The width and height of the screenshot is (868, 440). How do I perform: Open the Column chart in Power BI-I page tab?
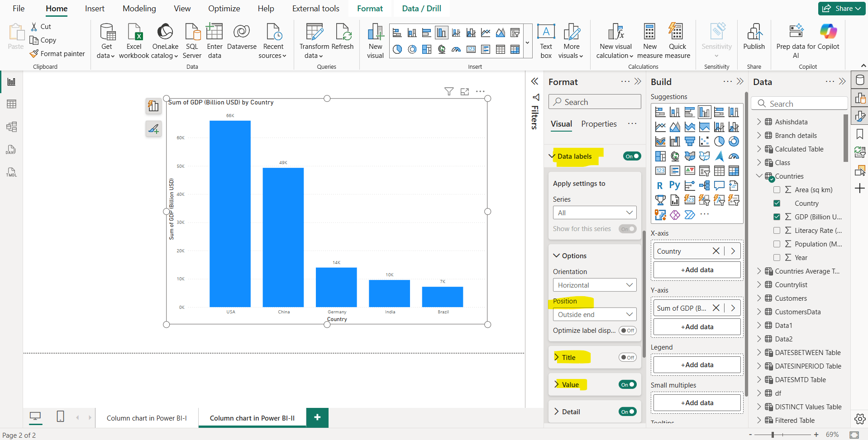point(147,417)
